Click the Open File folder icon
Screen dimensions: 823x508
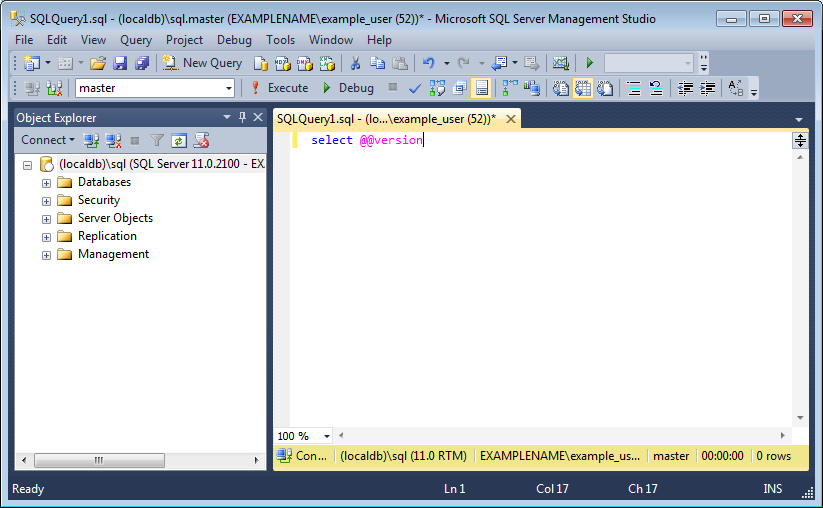[98, 64]
